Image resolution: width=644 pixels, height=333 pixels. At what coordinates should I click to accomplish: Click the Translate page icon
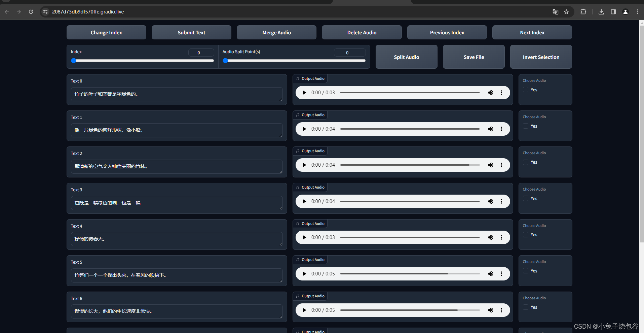coord(556,12)
